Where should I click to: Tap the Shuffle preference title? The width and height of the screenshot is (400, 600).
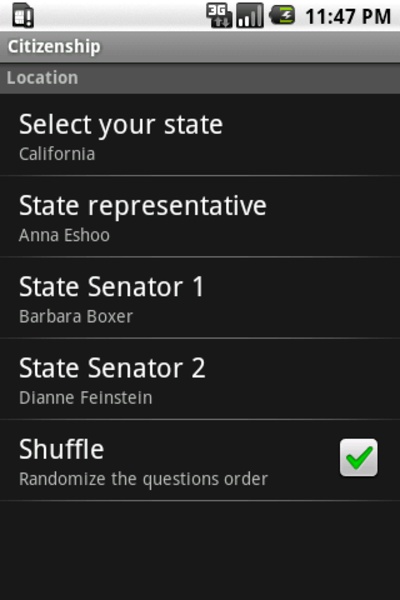pyautogui.click(x=62, y=449)
